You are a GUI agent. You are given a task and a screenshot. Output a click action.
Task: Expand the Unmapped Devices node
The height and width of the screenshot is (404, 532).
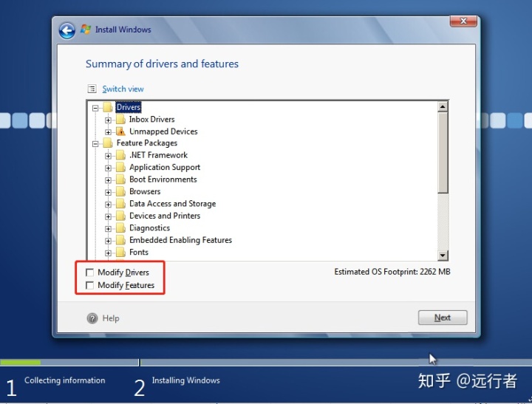click(x=108, y=132)
